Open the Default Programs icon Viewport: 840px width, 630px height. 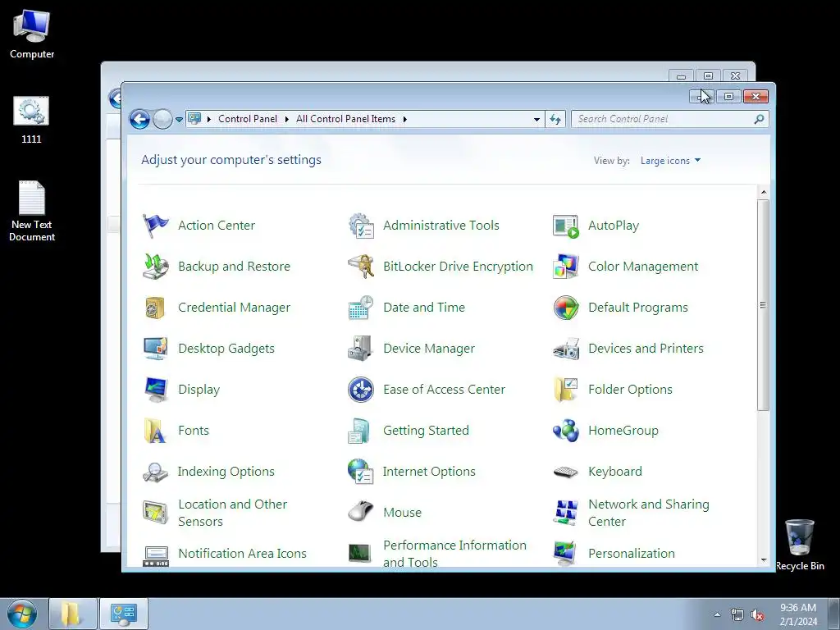566,308
